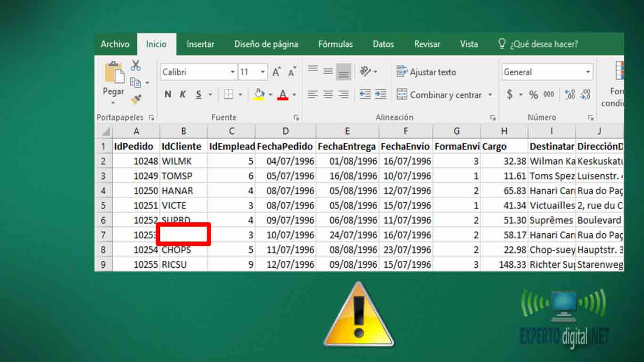Toggle bold formatting with the N button
Viewport: 644px width, 362px height.
[167, 95]
